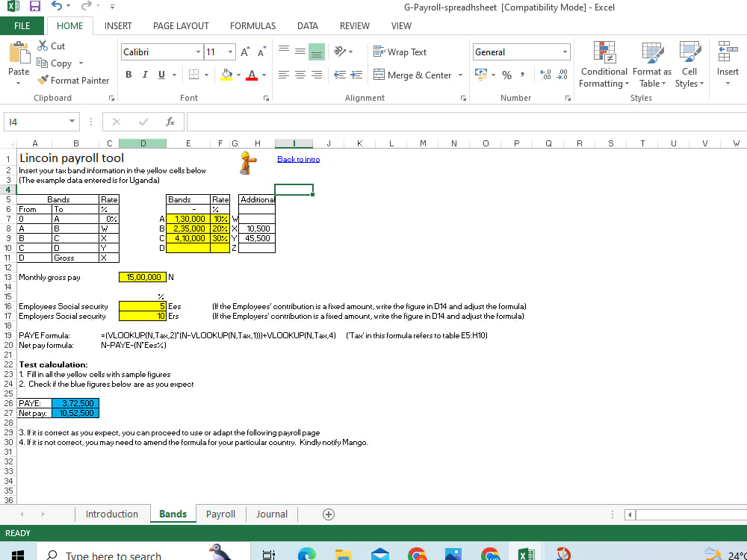The height and width of the screenshot is (560, 747).
Task: Toggle Wrap Text
Action: pyautogui.click(x=400, y=52)
